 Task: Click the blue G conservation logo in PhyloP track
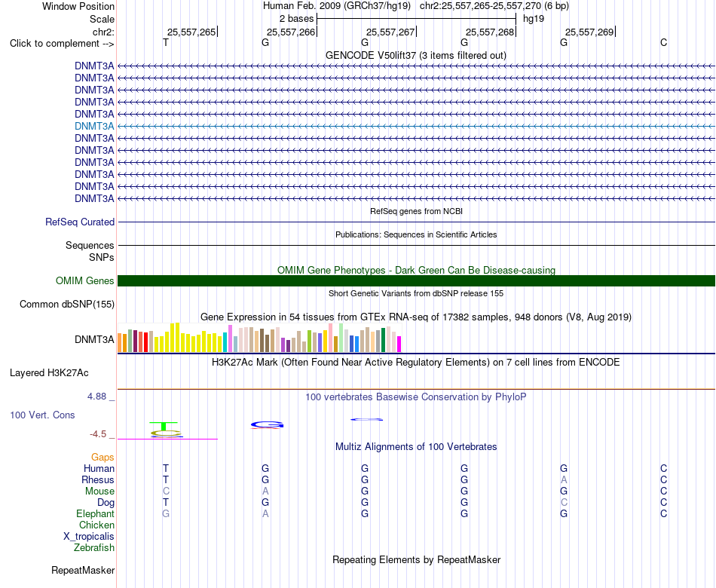point(267,424)
